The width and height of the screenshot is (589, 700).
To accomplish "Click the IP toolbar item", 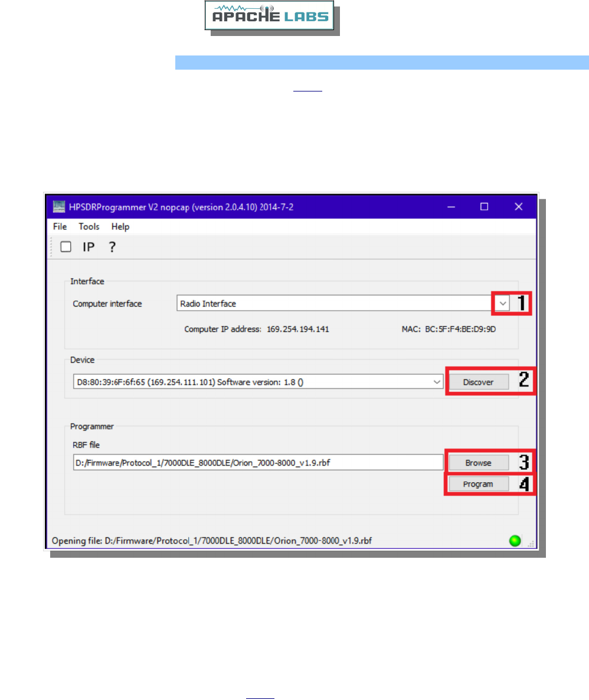I will 89,247.
